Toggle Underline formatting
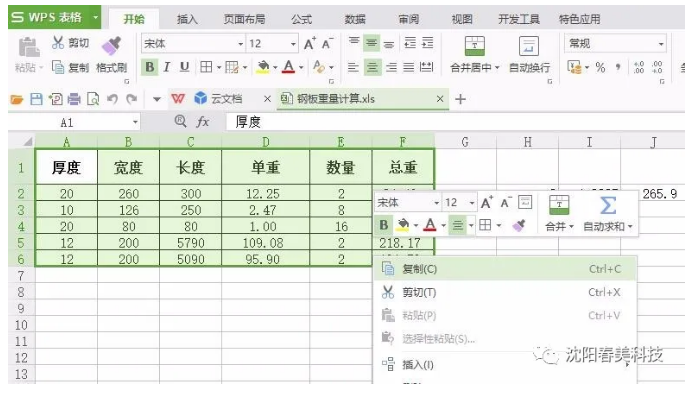692x394 pixels. 184,67
